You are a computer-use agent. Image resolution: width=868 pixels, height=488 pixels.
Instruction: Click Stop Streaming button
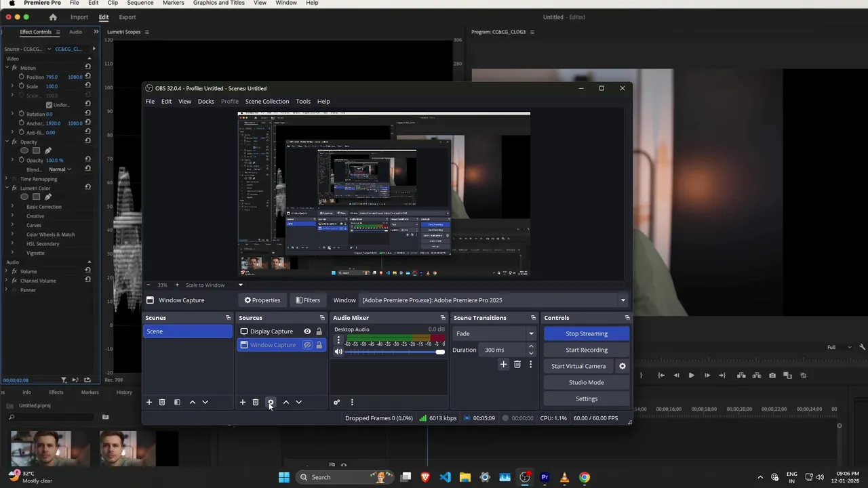[x=587, y=333]
